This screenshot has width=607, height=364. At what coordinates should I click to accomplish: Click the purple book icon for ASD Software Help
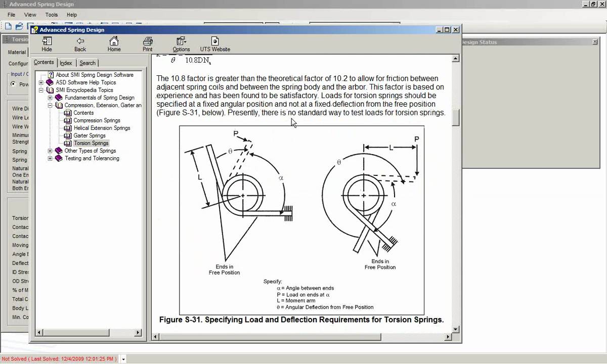50,82
